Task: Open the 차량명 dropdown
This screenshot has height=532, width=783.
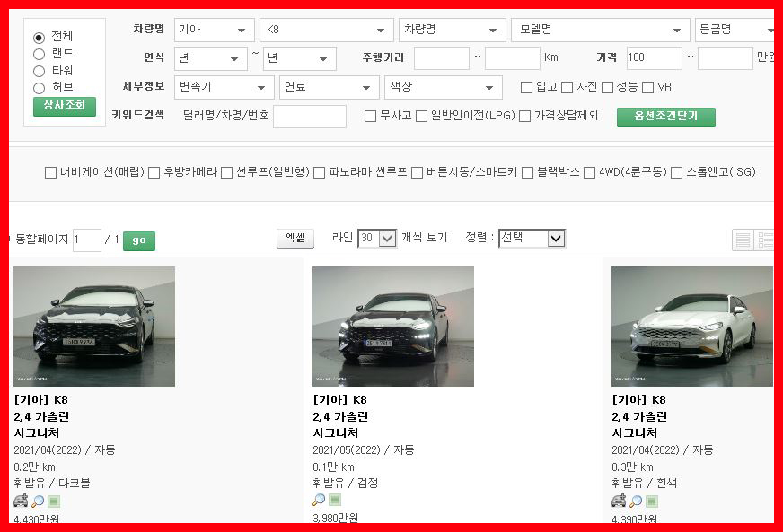Action: pyautogui.click(x=453, y=30)
